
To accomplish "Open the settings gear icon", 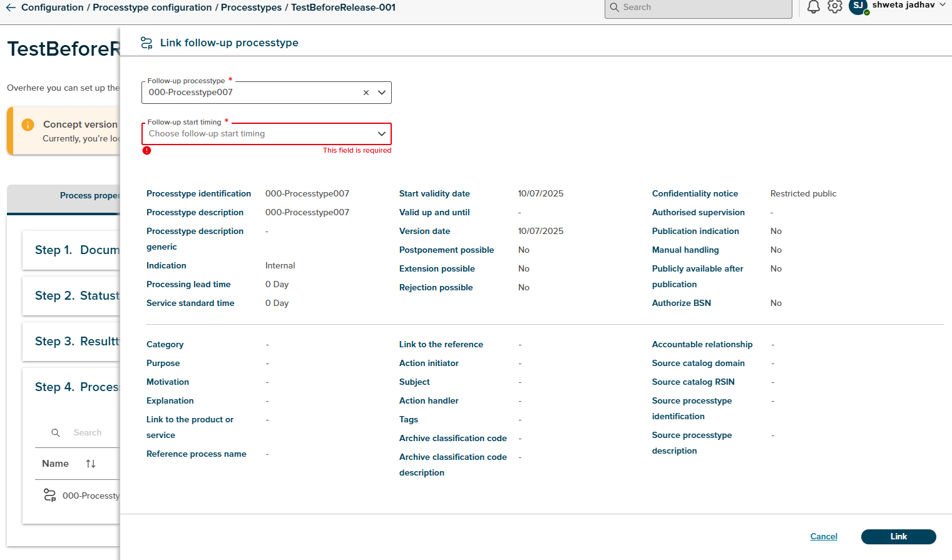I will pyautogui.click(x=834, y=7).
